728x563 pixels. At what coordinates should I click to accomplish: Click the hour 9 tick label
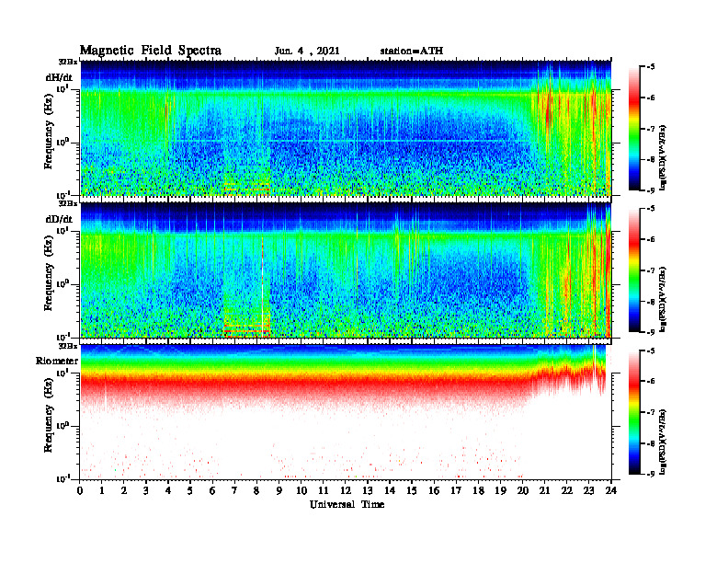[279, 490]
